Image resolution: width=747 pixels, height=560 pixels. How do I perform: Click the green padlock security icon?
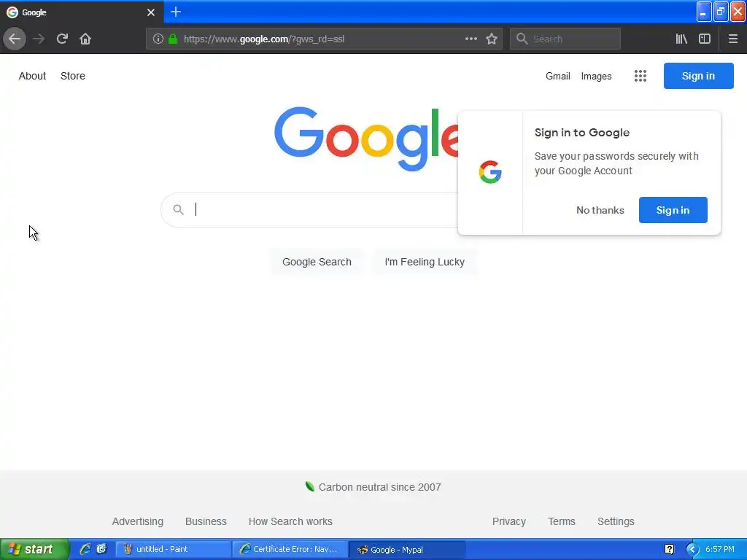(x=173, y=39)
